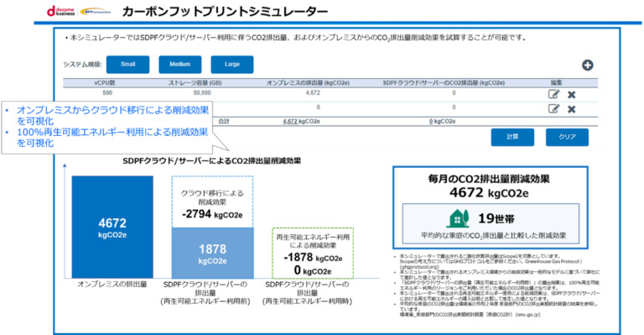Click the カーボンフットプリントシミュレーター title

tap(225, 12)
